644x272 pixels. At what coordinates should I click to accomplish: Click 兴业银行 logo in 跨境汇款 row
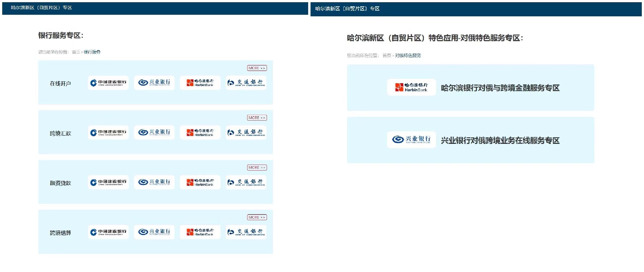(154, 133)
